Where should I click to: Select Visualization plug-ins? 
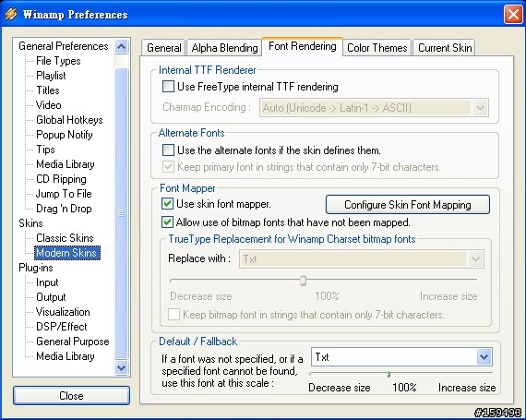point(63,312)
